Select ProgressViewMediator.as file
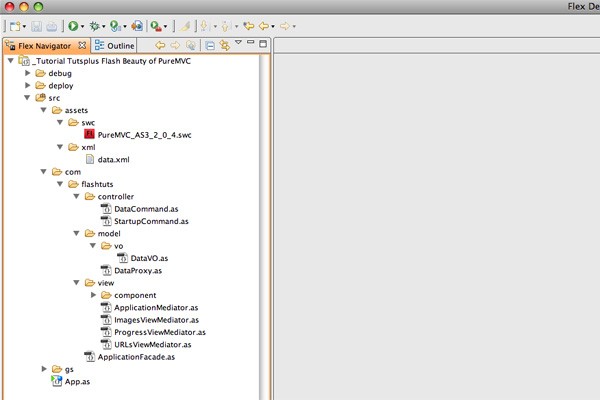The image size is (600, 400). tap(160, 332)
